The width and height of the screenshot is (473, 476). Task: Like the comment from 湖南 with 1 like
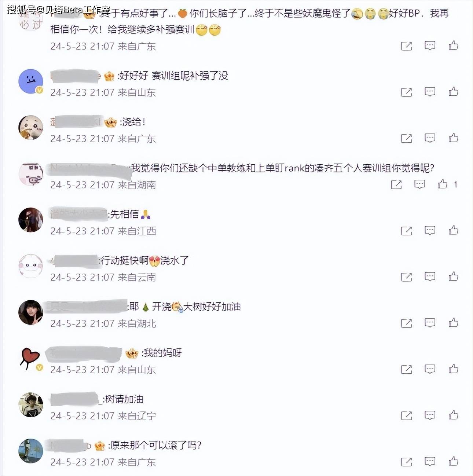[442, 184]
